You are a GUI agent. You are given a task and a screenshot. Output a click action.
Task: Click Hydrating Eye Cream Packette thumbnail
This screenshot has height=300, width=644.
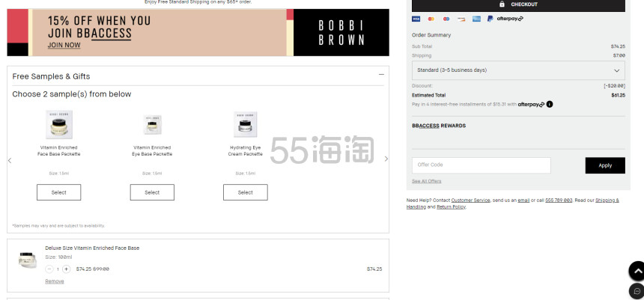point(245,124)
